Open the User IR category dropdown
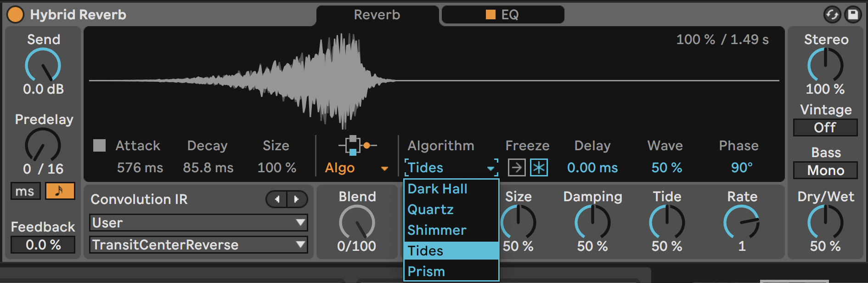This screenshot has height=283, width=868. [x=198, y=223]
